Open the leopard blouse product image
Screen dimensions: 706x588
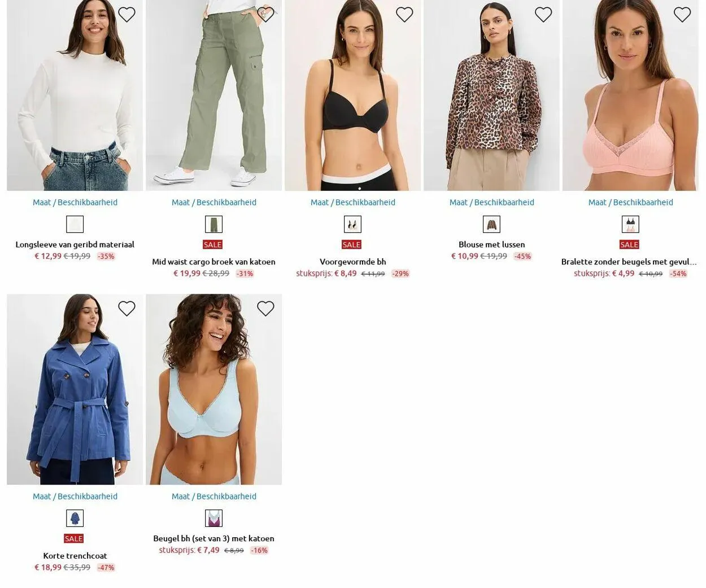point(491,95)
